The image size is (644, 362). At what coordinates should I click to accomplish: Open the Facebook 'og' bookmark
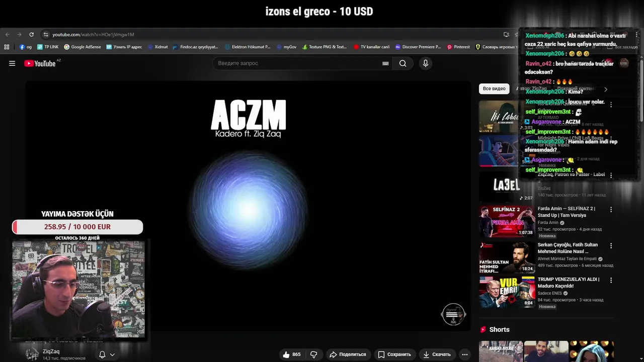point(26,47)
